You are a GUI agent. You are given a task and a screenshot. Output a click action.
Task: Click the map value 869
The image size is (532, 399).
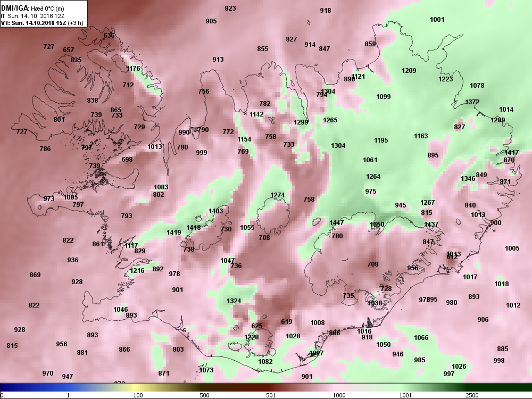(35, 275)
